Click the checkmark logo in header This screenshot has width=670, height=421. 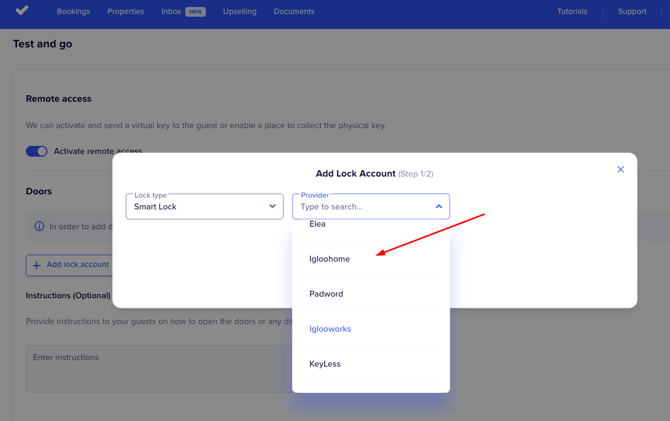coord(22,11)
